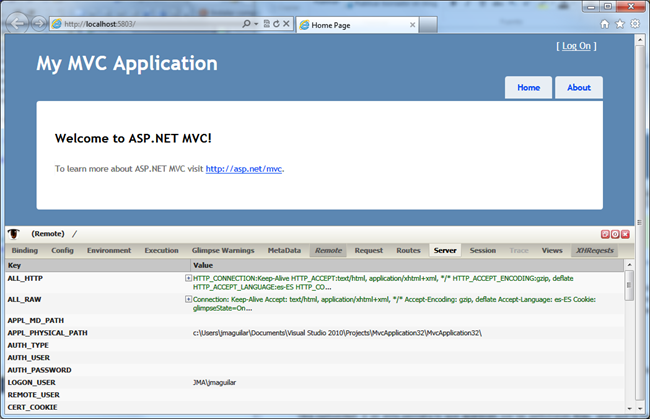The width and height of the screenshot is (650, 419).
Task: Open the IE Home icon
Action: 604,23
